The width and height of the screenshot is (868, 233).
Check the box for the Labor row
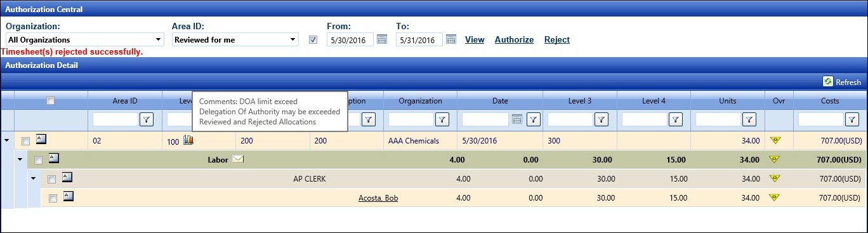39,160
